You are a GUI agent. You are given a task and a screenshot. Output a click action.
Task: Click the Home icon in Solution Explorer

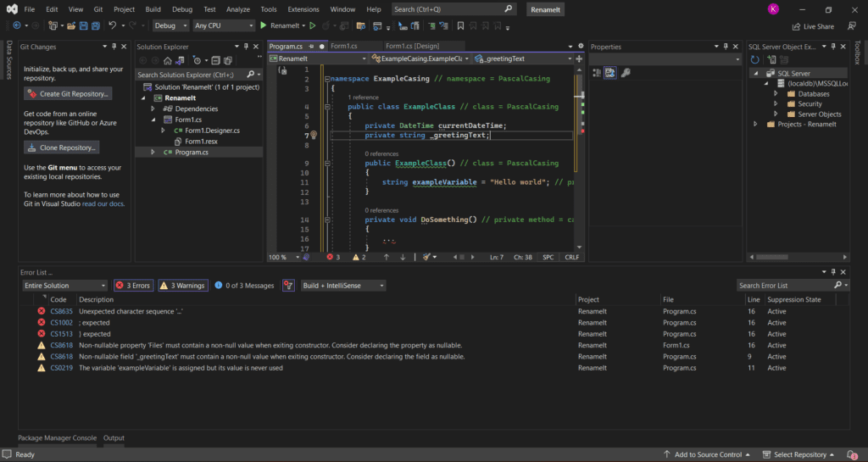point(167,60)
